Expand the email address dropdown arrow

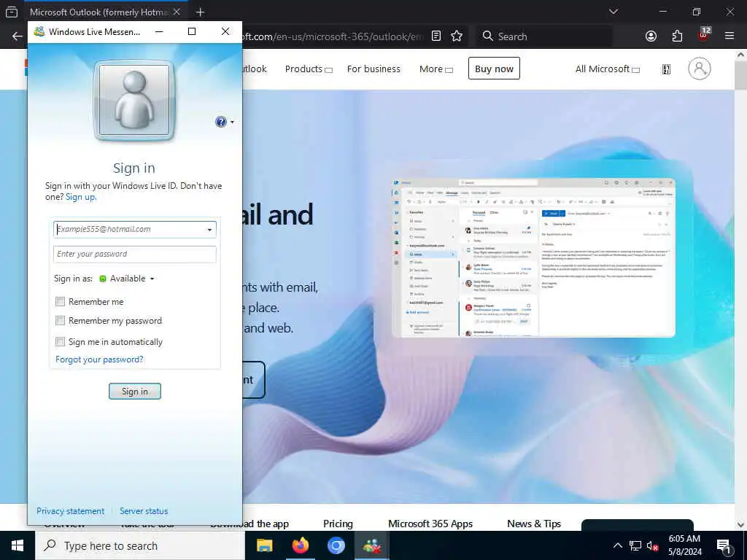pos(209,230)
